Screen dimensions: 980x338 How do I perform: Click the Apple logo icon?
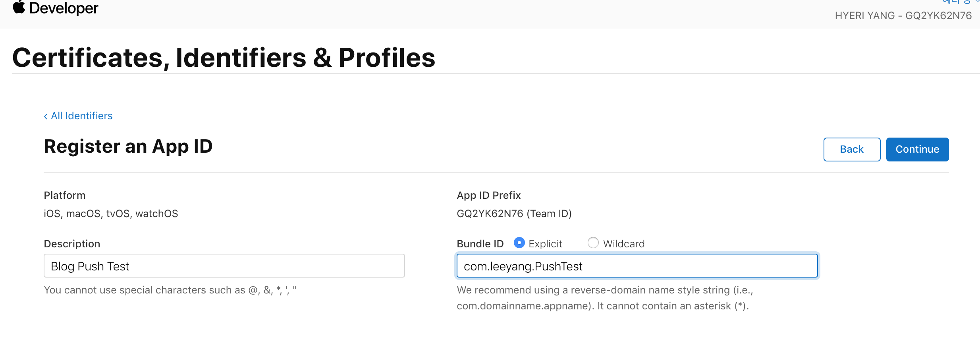coord(19,7)
